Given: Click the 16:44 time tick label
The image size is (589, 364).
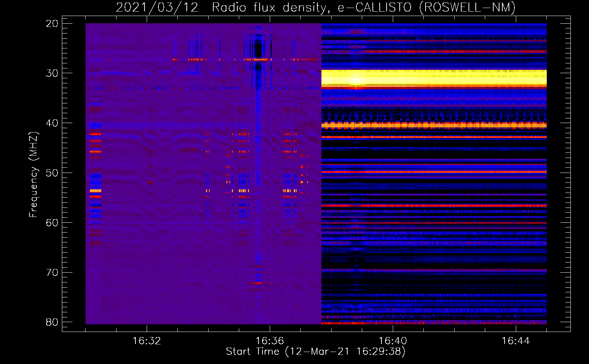Looking at the screenshot, I should tap(516, 341).
